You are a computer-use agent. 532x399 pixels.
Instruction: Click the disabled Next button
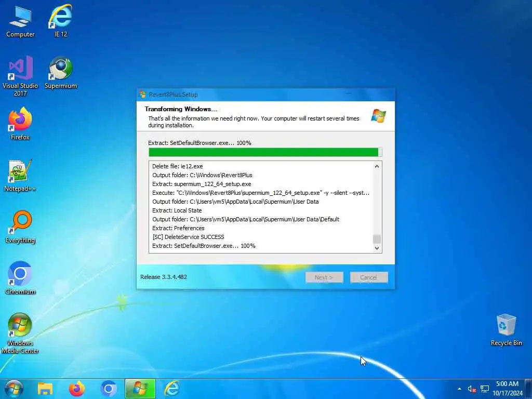click(x=324, y=277)
